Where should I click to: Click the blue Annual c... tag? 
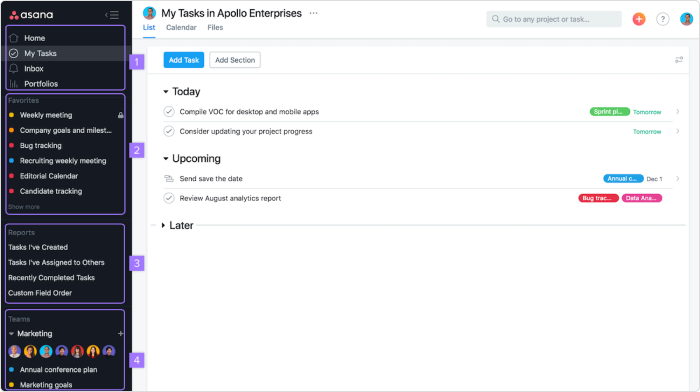tap(623, 179)
